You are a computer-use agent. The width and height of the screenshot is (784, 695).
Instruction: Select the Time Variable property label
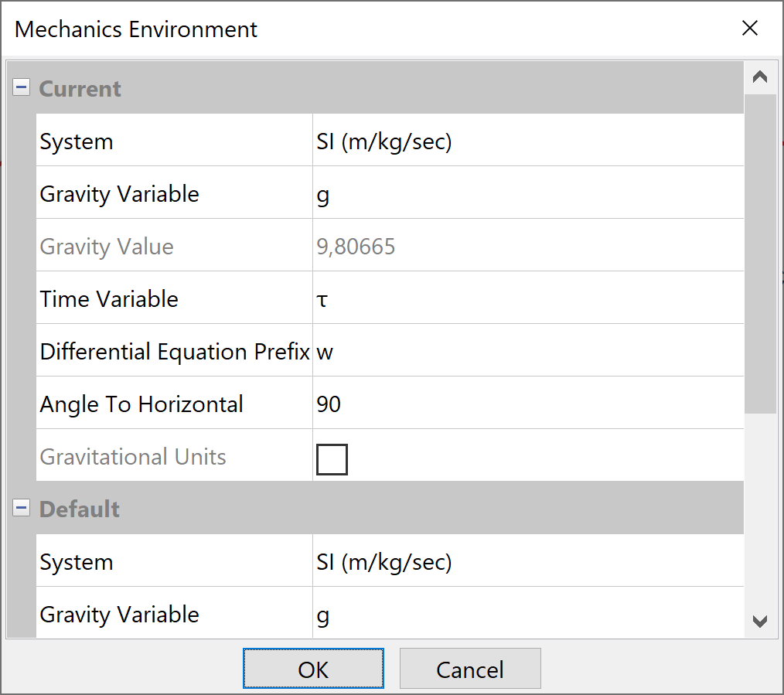(x=109, y=299)
